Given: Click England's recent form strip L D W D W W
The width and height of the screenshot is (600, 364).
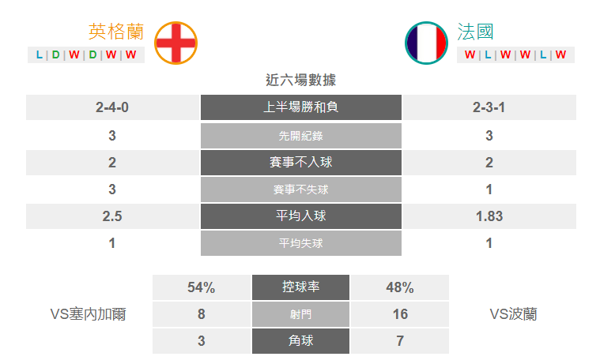Looking at the screenshot, I should (86, 54).
